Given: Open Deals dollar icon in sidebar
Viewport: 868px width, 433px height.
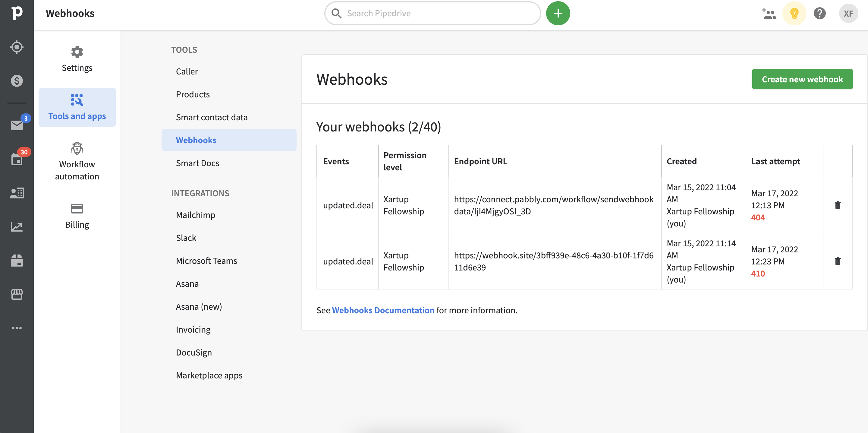Looking at the screenshot, I should pos(17,81).
